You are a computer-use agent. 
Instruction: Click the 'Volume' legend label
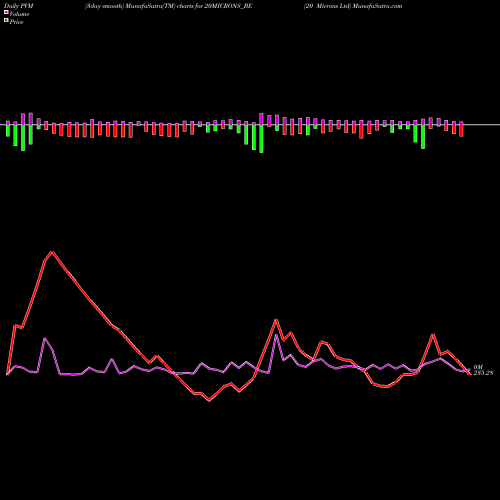coord(19,14)
